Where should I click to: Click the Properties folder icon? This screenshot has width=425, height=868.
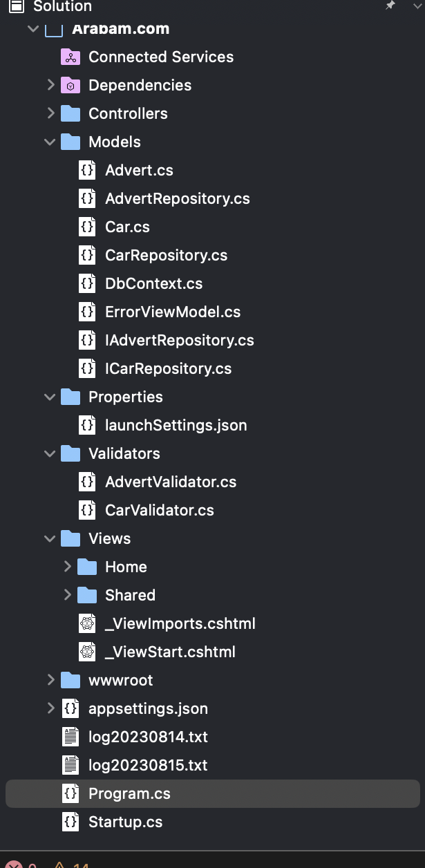(x=70, y=397)
